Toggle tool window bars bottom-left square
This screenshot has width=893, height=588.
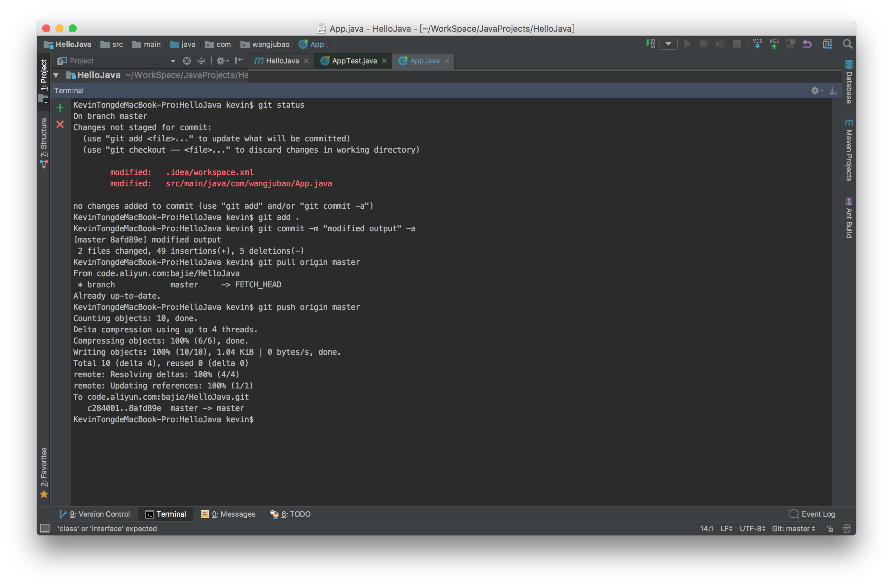pyautogui.click(x=45, y=528)
